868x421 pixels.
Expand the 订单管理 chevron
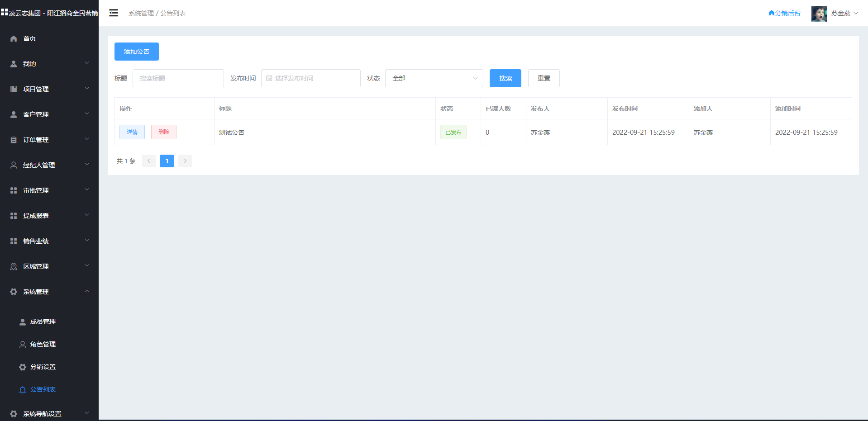(x=87, y=139)
